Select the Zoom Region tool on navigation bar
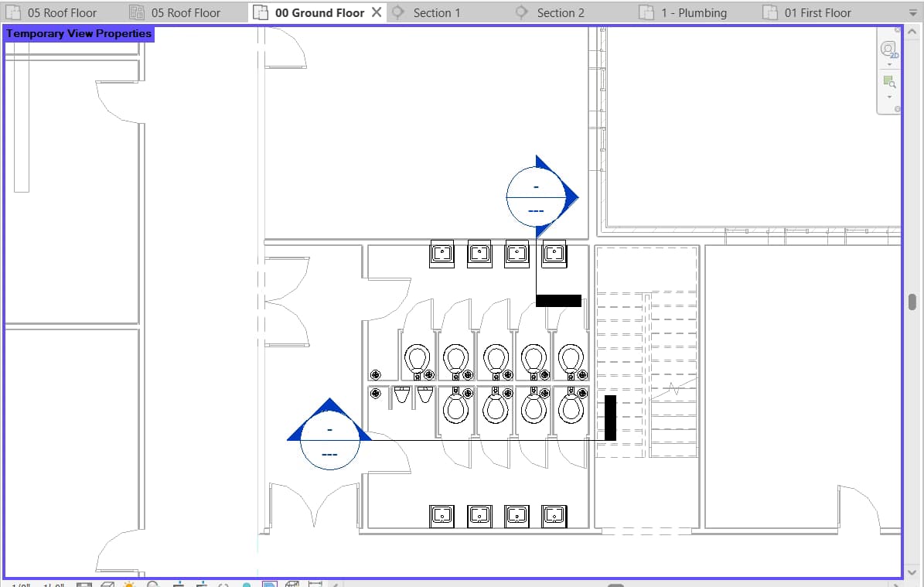This screenshot has width=924, height=587. (x=889, y=80)
